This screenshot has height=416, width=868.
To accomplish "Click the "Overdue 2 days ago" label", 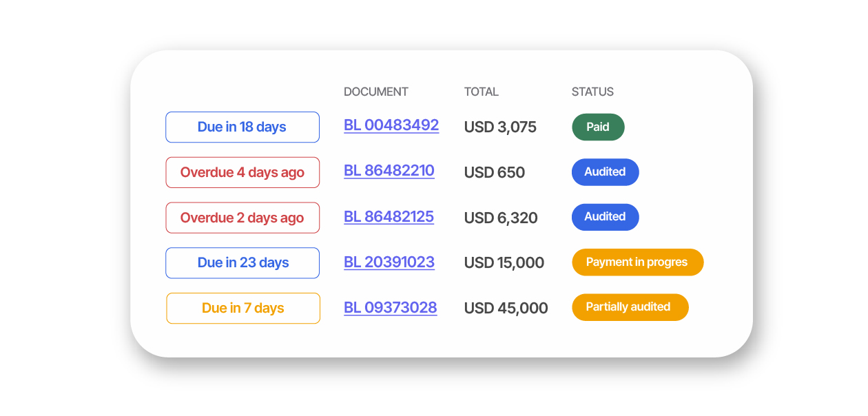I will pos(242,218).
